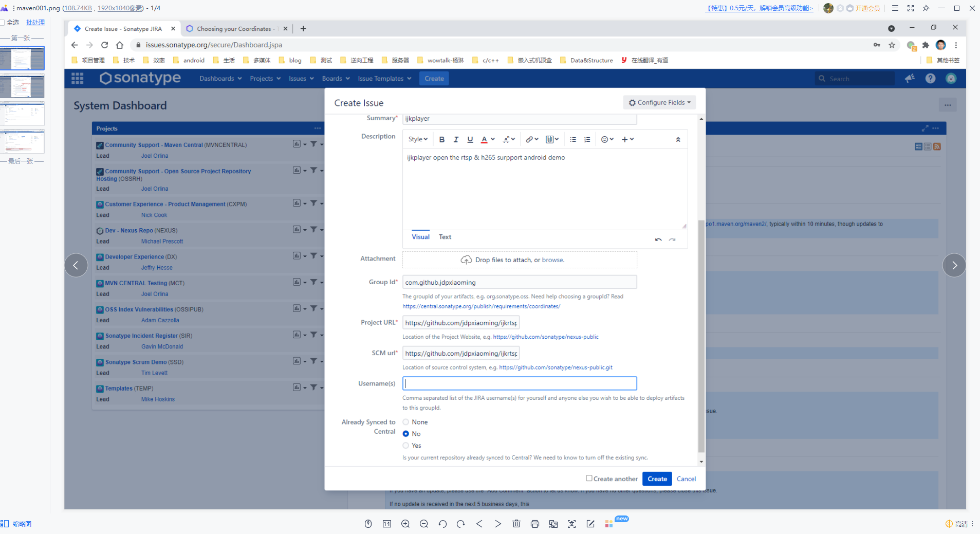Go to previous image with left arrow
980x534 pixels.
[x=76, y=265]
